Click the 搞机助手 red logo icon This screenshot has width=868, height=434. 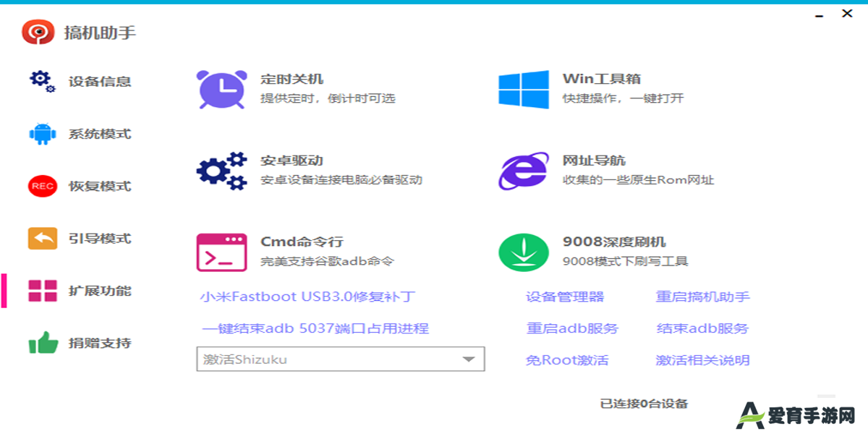tap(38, 32)
